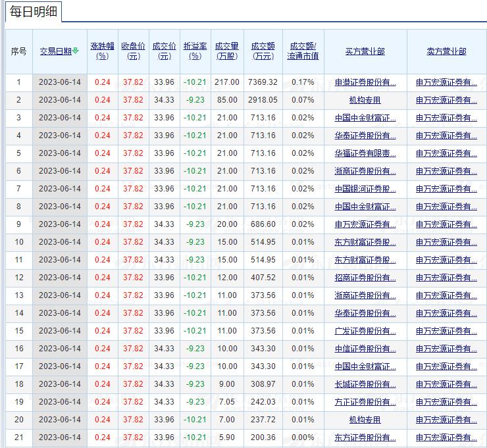Sort by 交易日期 column header
Image resolution: width=487 pixels, height=448 pixels.
tap(55, 51)
